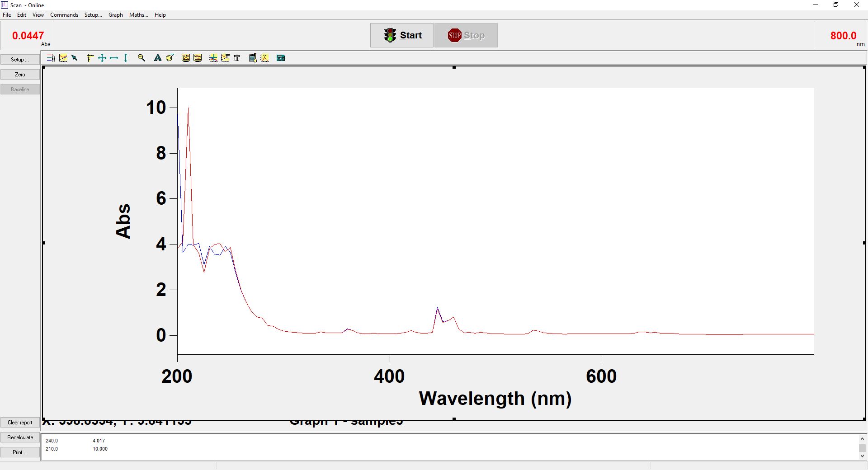Viewport: 868px width, 470px height.
Task: Select the arrow selection tool
Action: 75,58
